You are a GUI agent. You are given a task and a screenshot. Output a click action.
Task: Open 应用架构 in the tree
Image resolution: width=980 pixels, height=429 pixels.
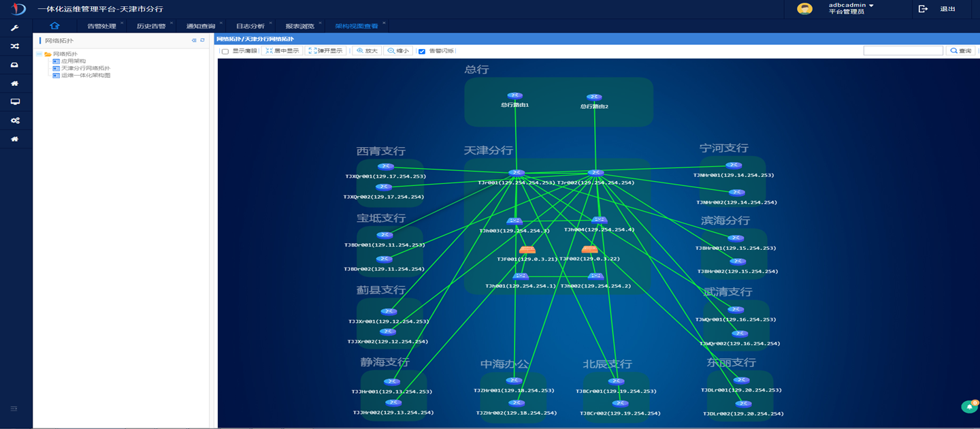point(73,61)
